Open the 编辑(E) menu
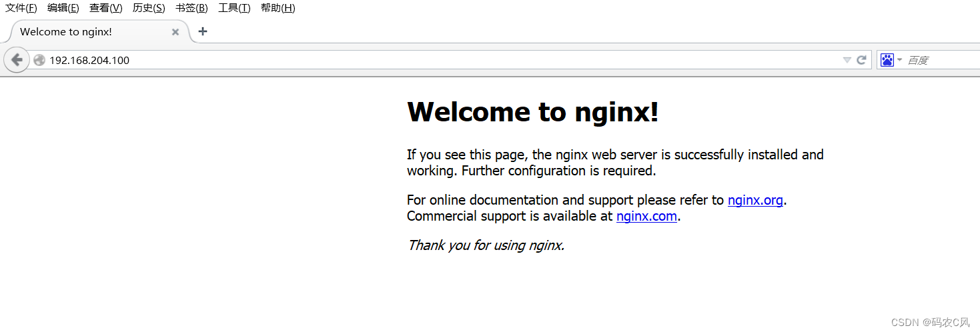Image resolution: width=980 pixels, height=334 pixels. coord(63,8)
